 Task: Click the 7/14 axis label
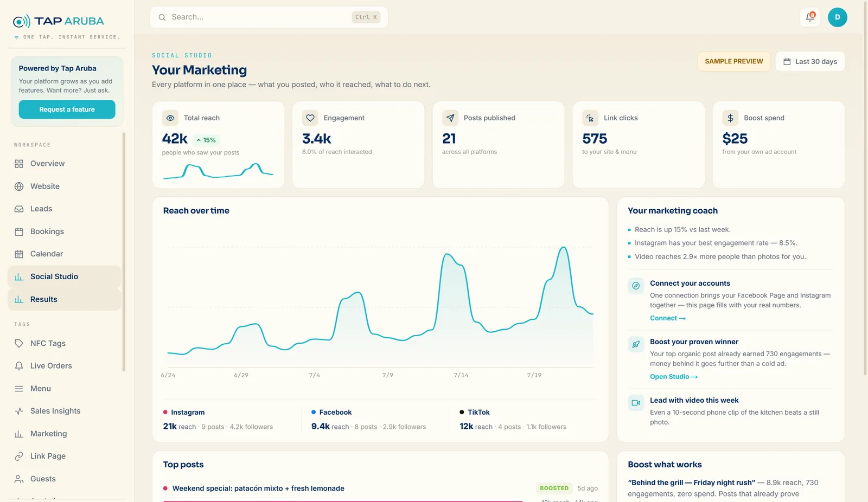coord(461,375)
